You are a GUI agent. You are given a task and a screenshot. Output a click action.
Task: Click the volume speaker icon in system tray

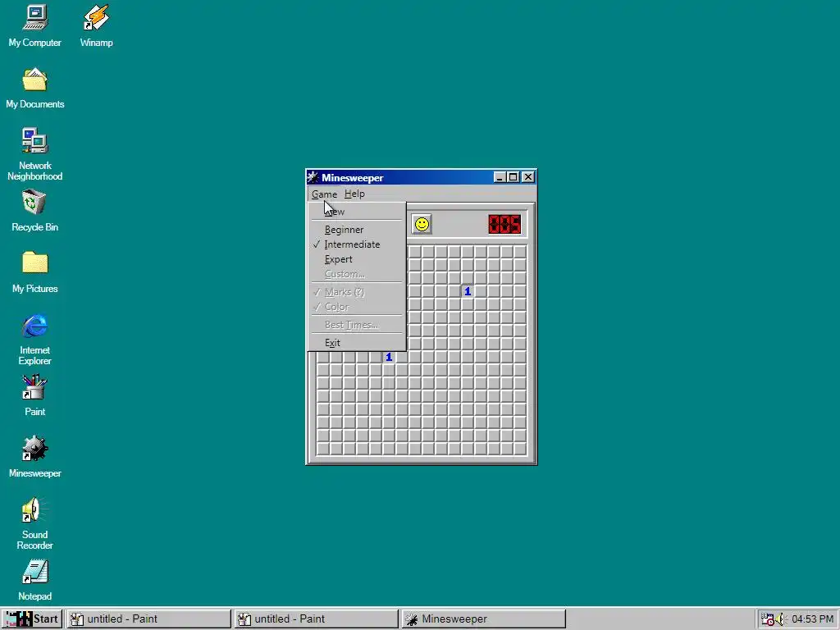[x=780, y=619]
